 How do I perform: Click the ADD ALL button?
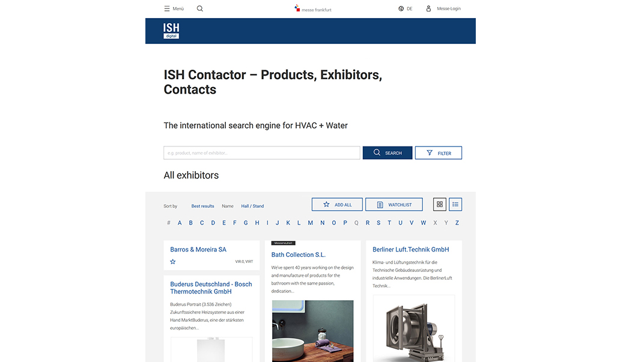tap(337, 204)
